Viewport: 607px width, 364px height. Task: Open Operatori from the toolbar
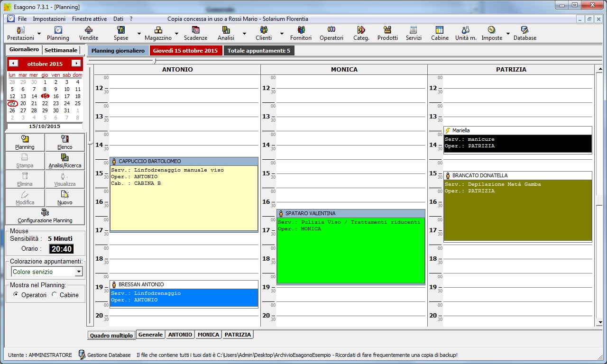pos(331,33)
